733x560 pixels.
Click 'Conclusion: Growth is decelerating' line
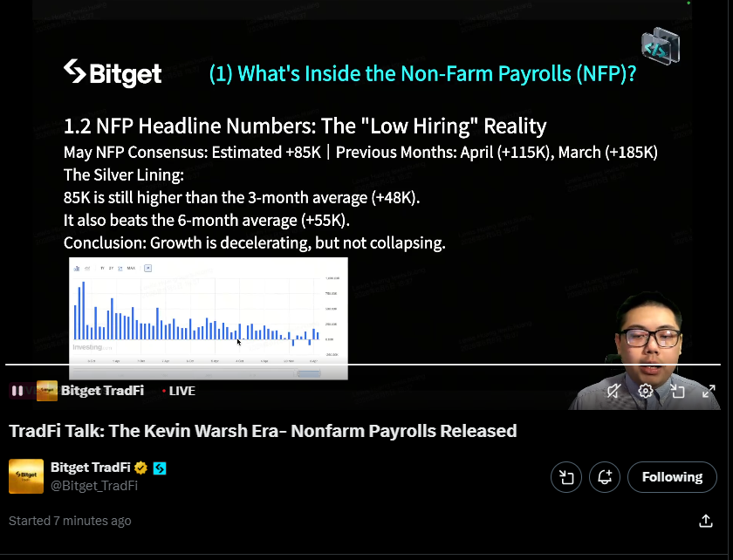tap(254, 243)
